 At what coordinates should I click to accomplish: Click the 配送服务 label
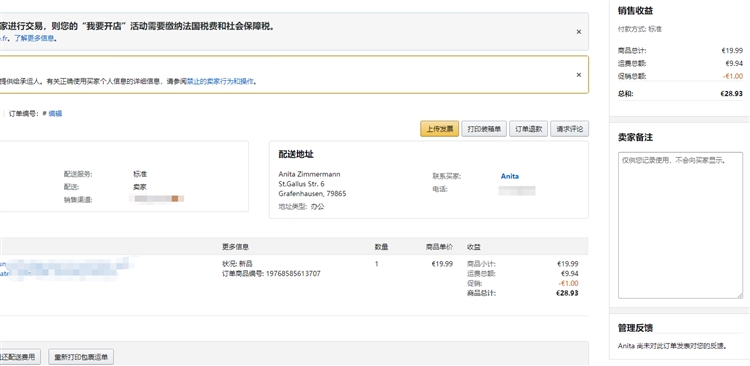(77, 174)
